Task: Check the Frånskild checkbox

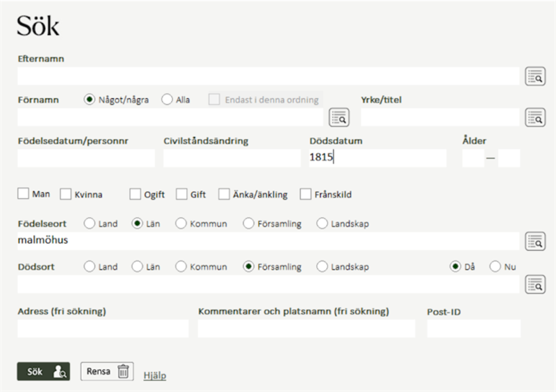Action: point(305,195)
